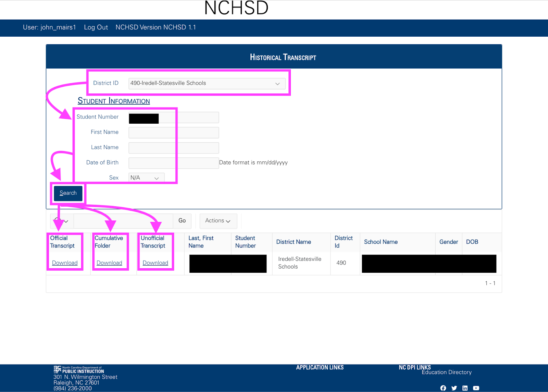Screen dimensions: 548x392
Task: Open NC DPI's Facebook page icon
Action: click(443, 388)
